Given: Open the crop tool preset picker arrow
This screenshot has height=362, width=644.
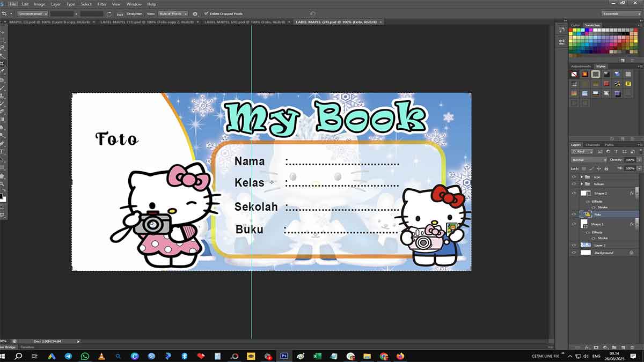Looking at the screenshot, I should [11, 13].
